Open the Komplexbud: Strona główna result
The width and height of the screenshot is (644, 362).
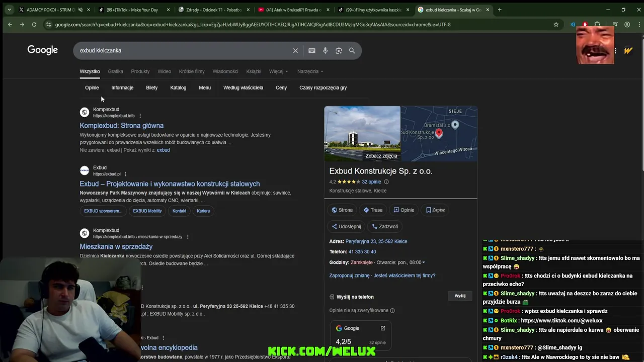(121, 126)
